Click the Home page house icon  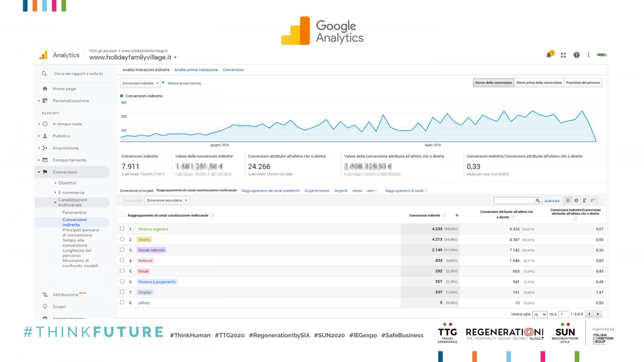45,89
